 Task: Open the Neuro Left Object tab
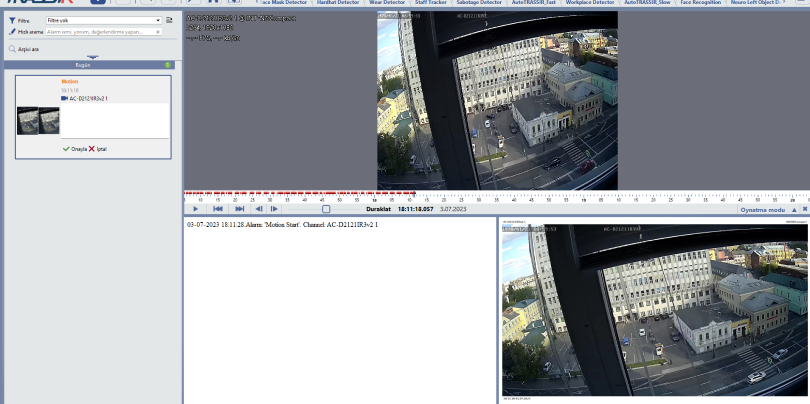point(756,3)
